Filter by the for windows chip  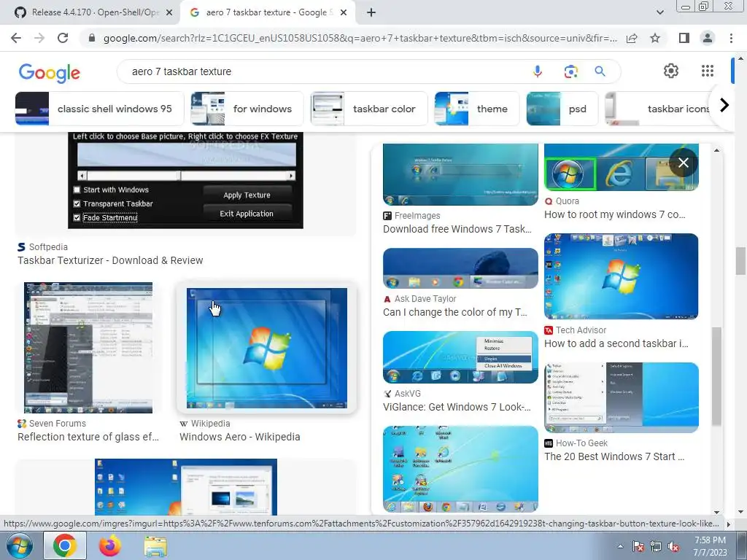click(x=247, y=109)
